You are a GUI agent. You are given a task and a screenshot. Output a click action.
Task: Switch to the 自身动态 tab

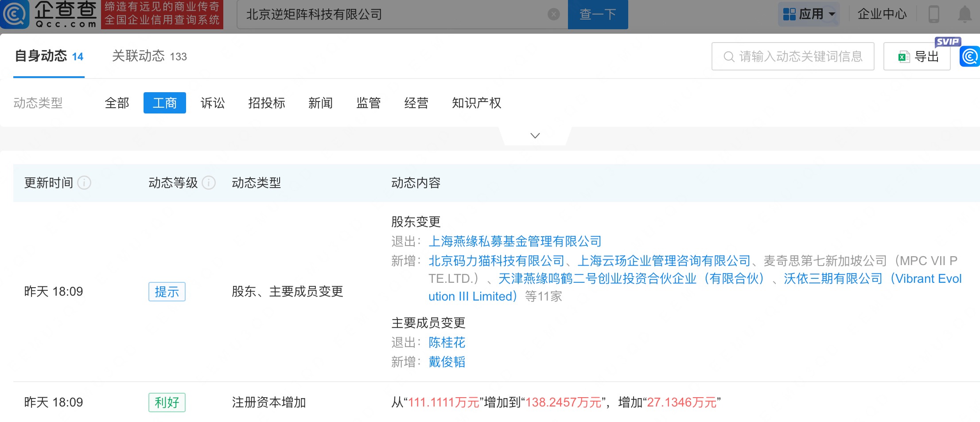[x=49, y=56]
